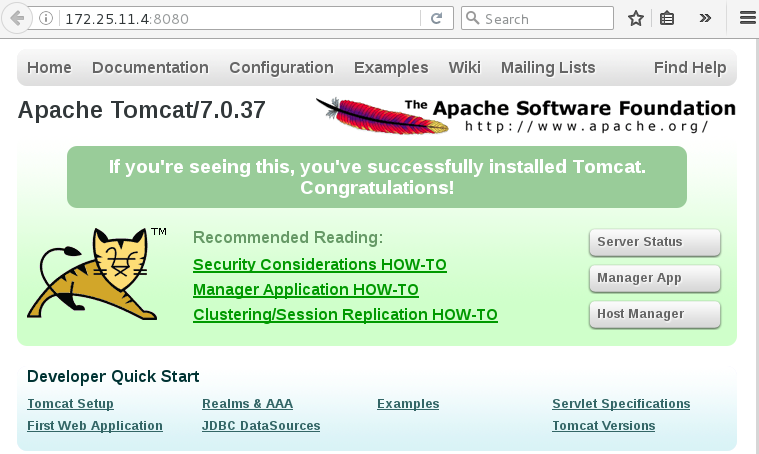Viewport: 759px width, 454px height.
Task: Click the Apache Tomcat/7.0.37 heading
Action: click(x=142, y=110)
